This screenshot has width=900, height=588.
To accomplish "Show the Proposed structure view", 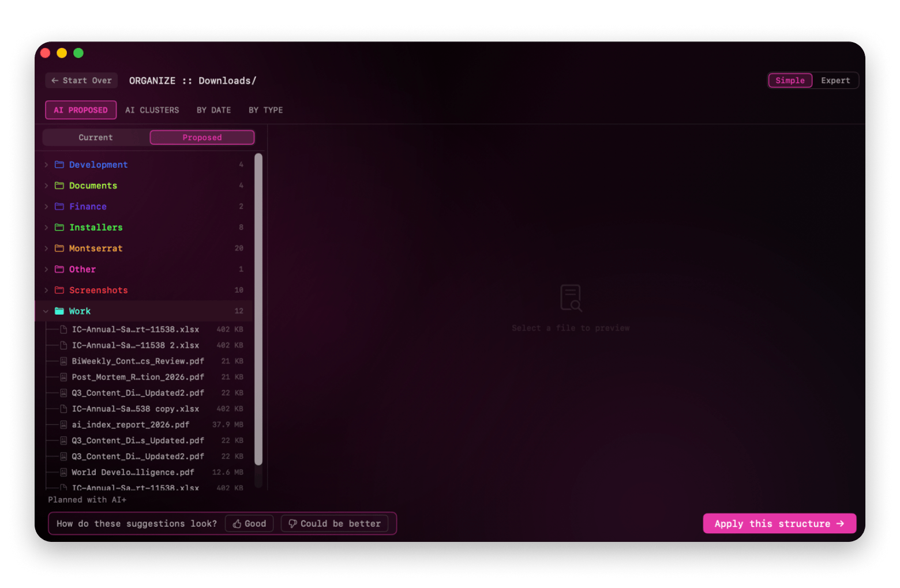I will click(x=202, y=137).
